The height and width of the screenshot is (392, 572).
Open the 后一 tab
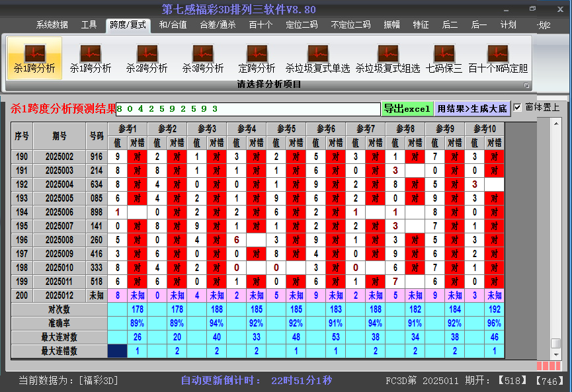479,25
